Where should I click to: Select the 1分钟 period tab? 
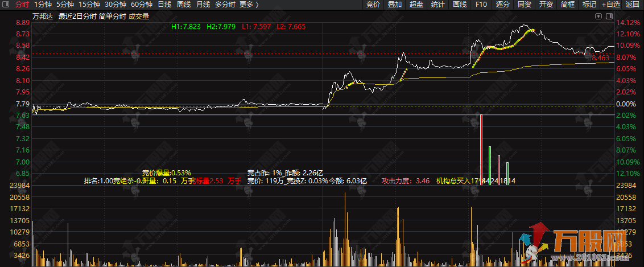[43, 5]
